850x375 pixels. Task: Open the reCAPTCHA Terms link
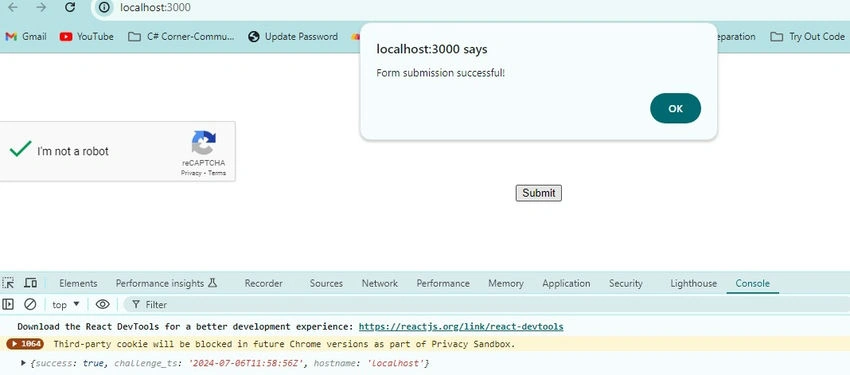pos(217,173)
